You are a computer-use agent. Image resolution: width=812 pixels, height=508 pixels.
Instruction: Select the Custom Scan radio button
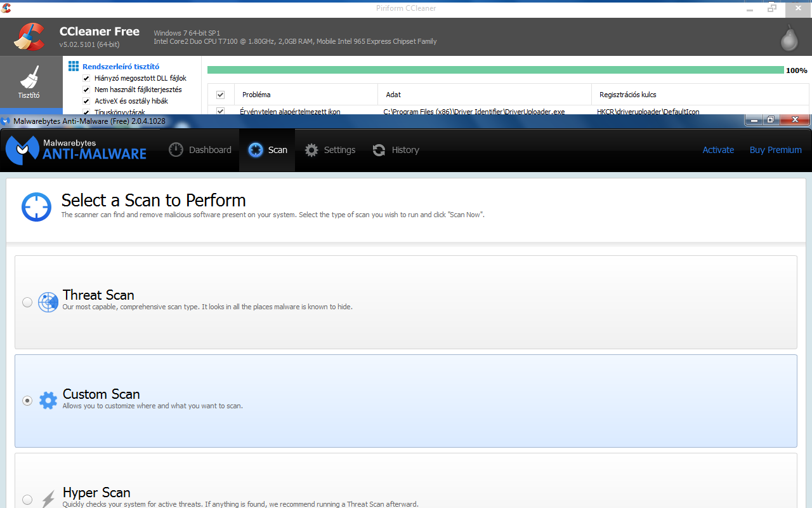(27, 401)
